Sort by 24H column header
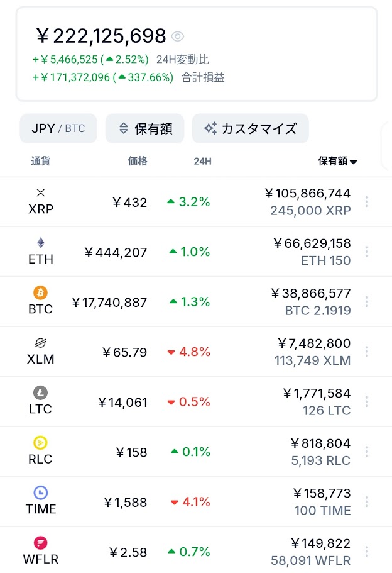The width and height of the screenshot is (392, 573). 202,161
